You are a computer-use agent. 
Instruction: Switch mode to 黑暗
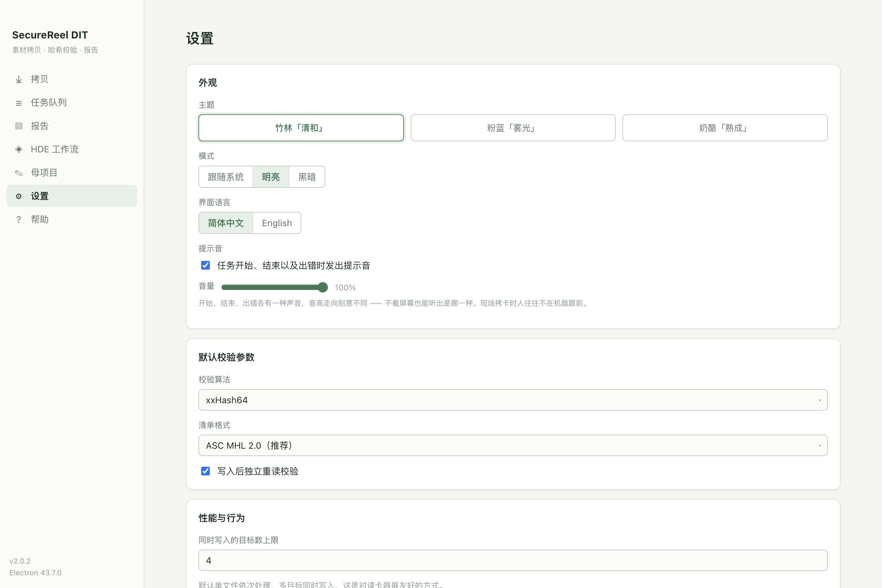point(307,177)
